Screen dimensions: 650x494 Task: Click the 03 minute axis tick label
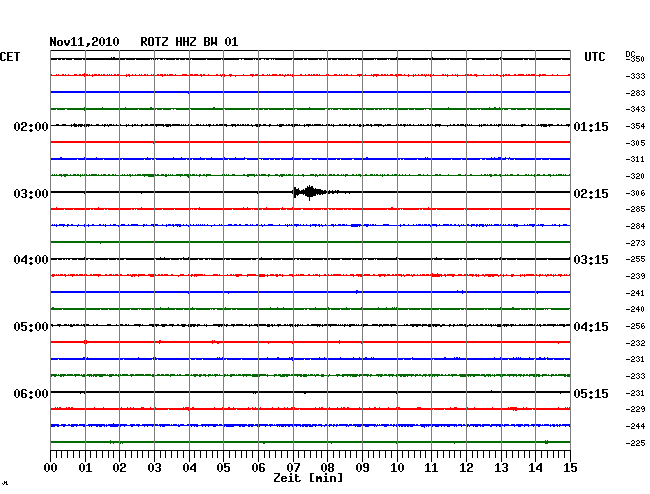154,467
